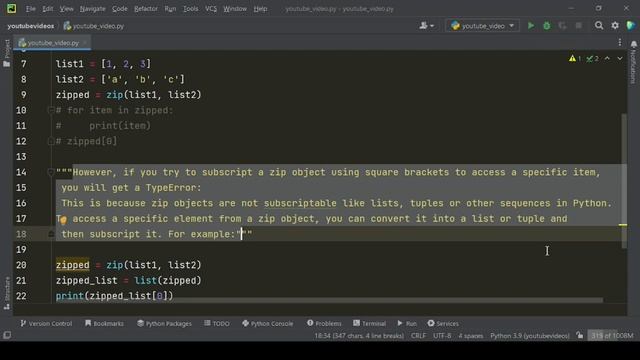Change line separator CRLF in status bar
This screenshot has width=640, height=360.
pos(418,336)
